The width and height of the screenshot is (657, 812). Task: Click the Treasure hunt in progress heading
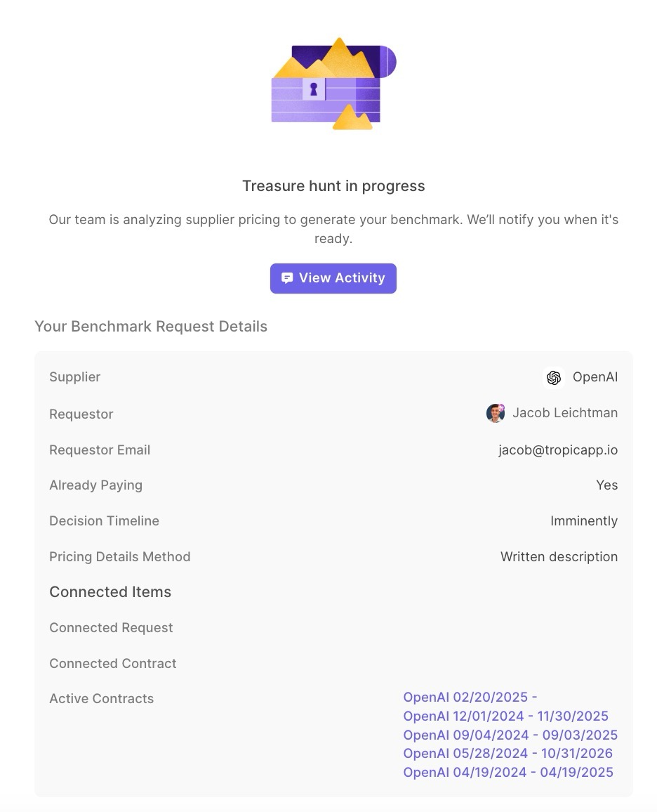tap(333, 186)
